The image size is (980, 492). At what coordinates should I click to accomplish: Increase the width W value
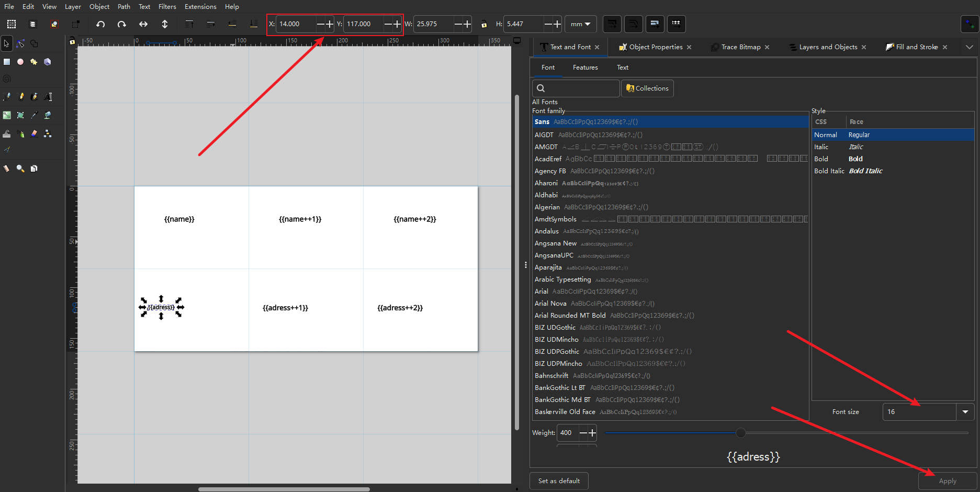(467, 24)
